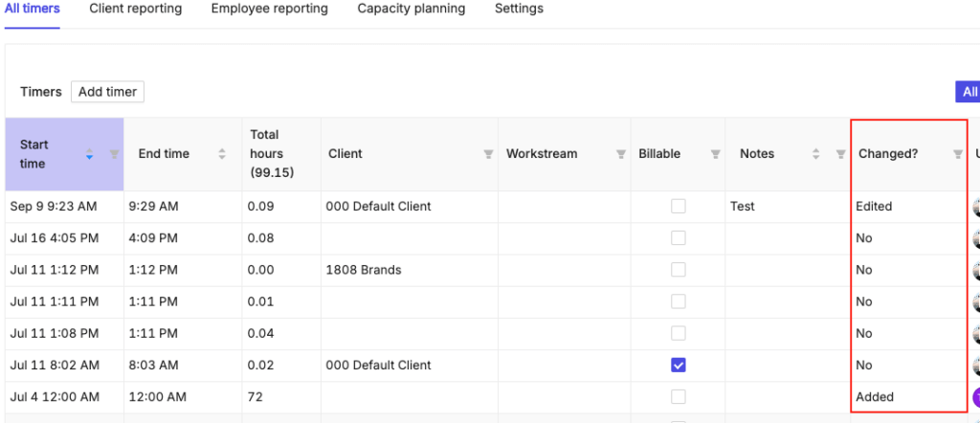Open filter for Workstream column

pos(620,154)
